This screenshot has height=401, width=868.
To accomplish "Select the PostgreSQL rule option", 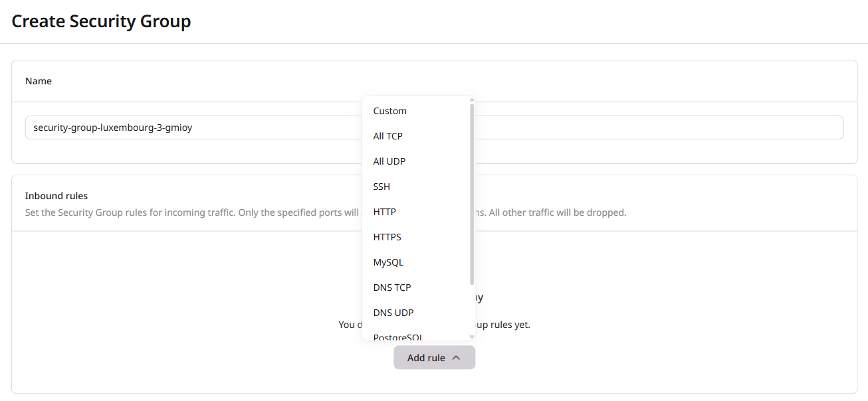I will point(416,333).
